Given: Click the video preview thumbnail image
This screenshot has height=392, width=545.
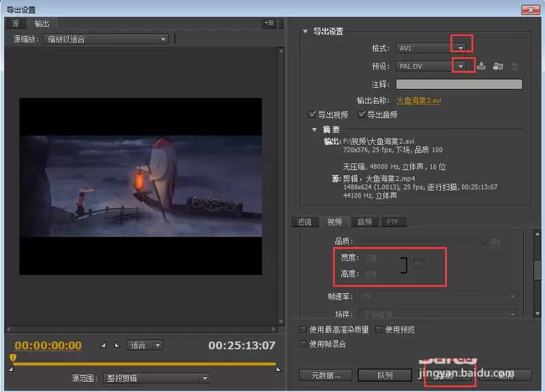Looking at the screenshot, I should (x=141, y=186).
